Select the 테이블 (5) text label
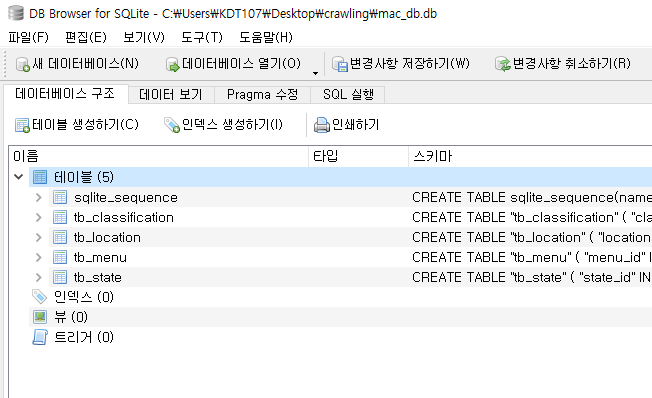The height and width of the screenshot is (398, 652). (84, 177)
